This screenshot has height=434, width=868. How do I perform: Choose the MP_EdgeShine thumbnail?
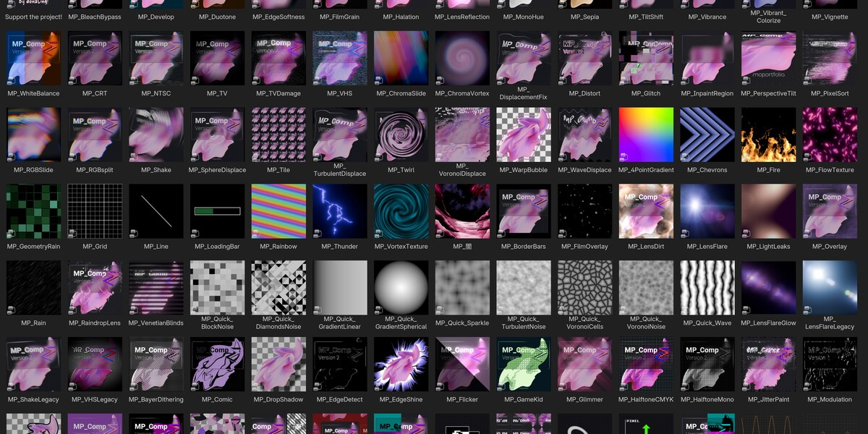point(401,365)
